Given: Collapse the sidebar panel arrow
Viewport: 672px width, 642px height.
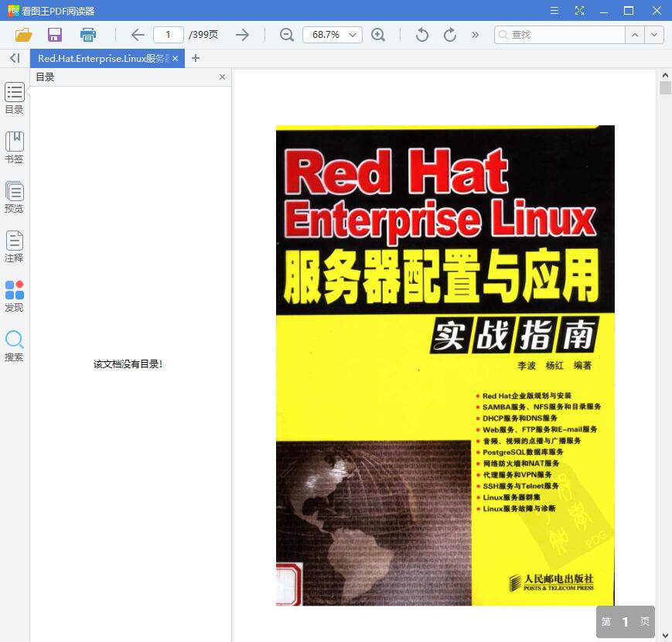Looking at the screenshot, I should [15, 58].
